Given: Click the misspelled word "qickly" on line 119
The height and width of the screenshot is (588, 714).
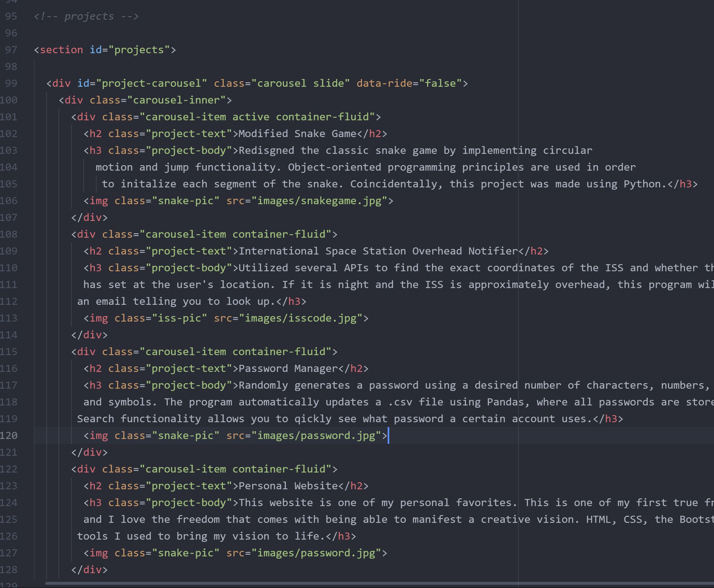Looking at the screenshot, I should pyautogui.click(x=313, y=419).
